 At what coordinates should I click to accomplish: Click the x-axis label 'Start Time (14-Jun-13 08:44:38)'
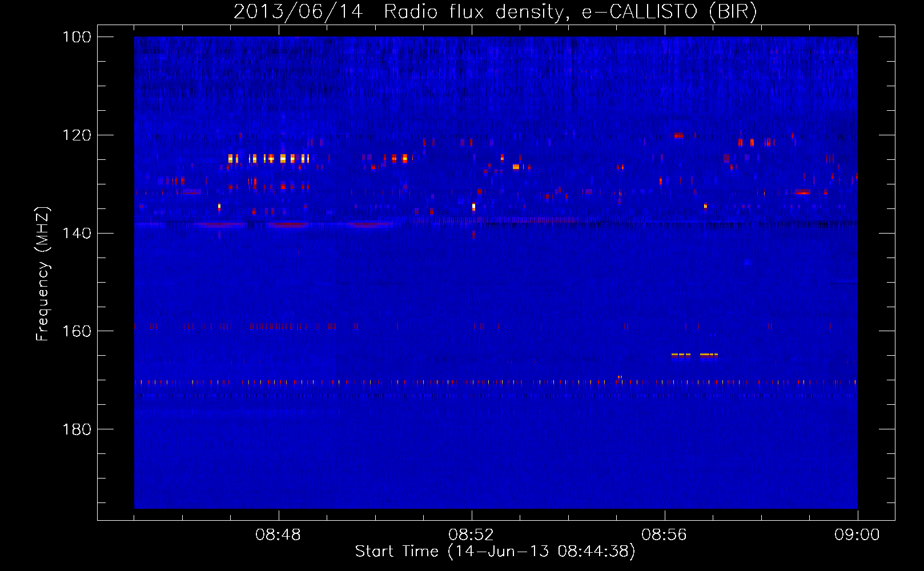point(495,552)
